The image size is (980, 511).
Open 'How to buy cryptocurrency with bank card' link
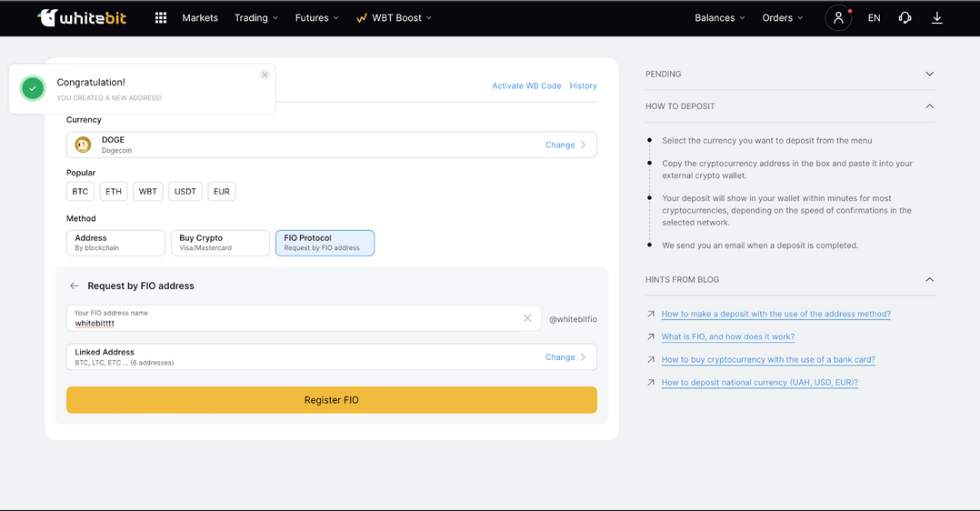[768, 360]
